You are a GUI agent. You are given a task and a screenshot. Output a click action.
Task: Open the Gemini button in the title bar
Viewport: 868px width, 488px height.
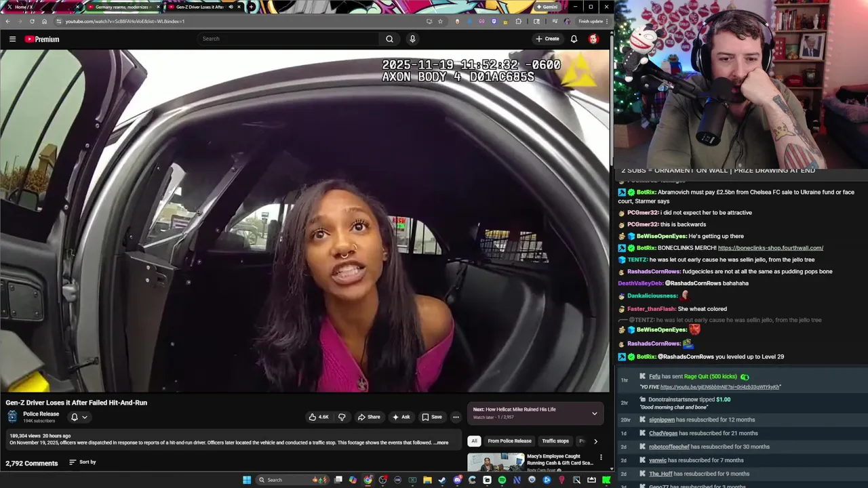click(548, 7)
